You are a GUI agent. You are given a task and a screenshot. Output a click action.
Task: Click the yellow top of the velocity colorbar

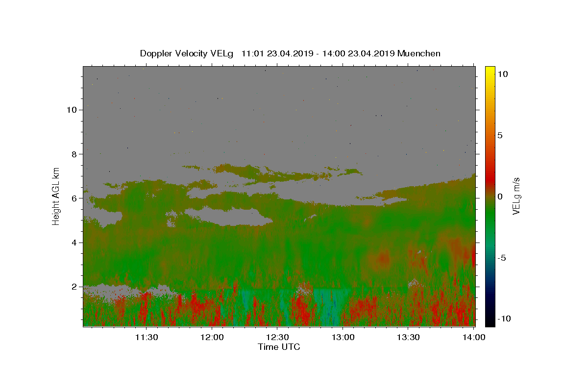(x=490, y=71)
